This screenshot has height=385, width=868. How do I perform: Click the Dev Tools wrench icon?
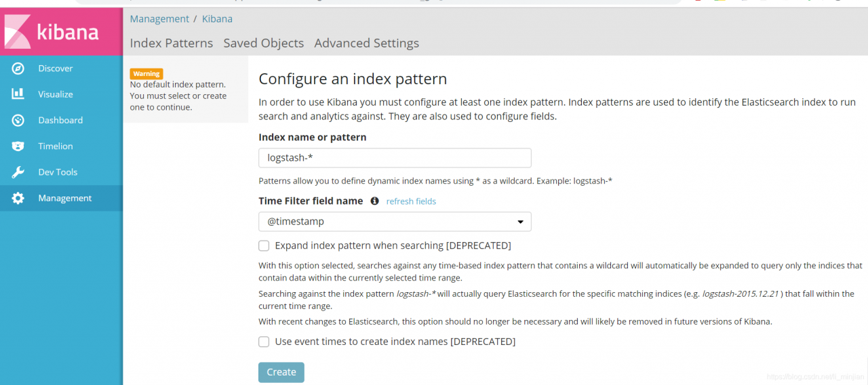(x=18, y=172)
